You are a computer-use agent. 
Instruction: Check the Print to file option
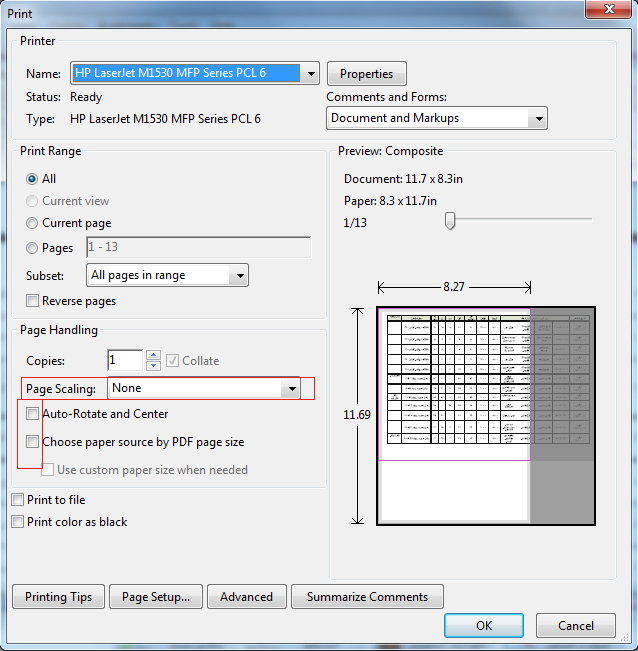17,500
